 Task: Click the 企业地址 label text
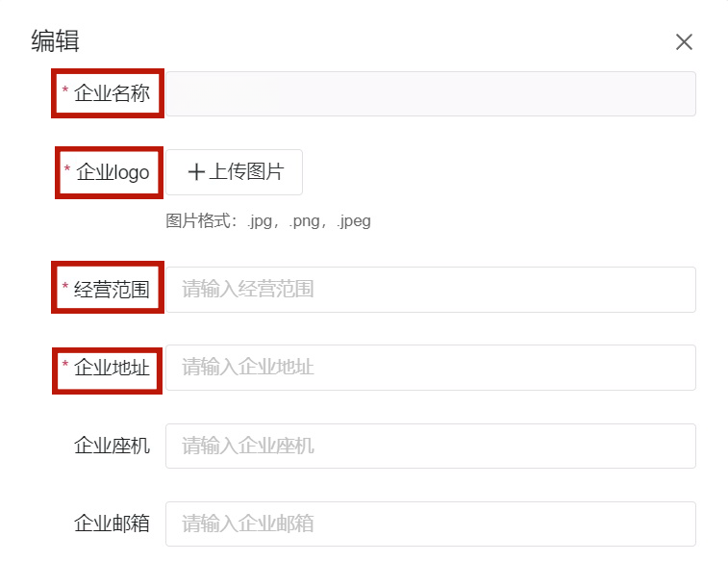pyautogui.click(x=112, y=367)
